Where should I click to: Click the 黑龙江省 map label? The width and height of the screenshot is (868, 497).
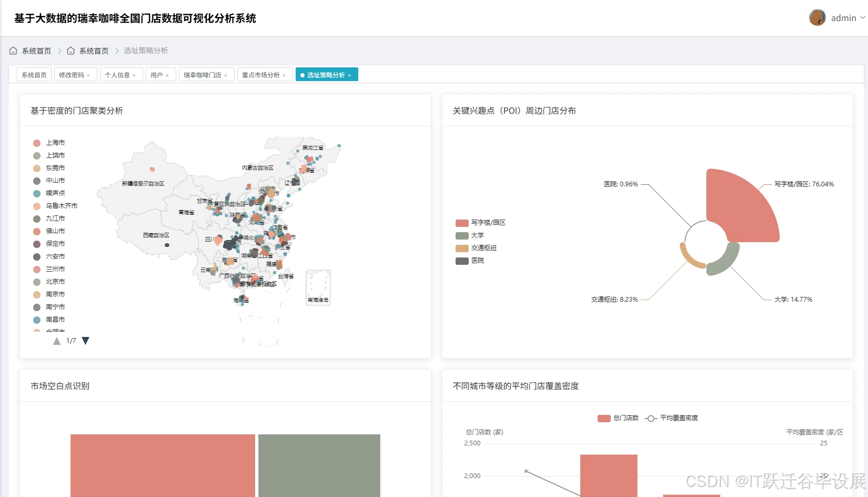coord(313,148)
